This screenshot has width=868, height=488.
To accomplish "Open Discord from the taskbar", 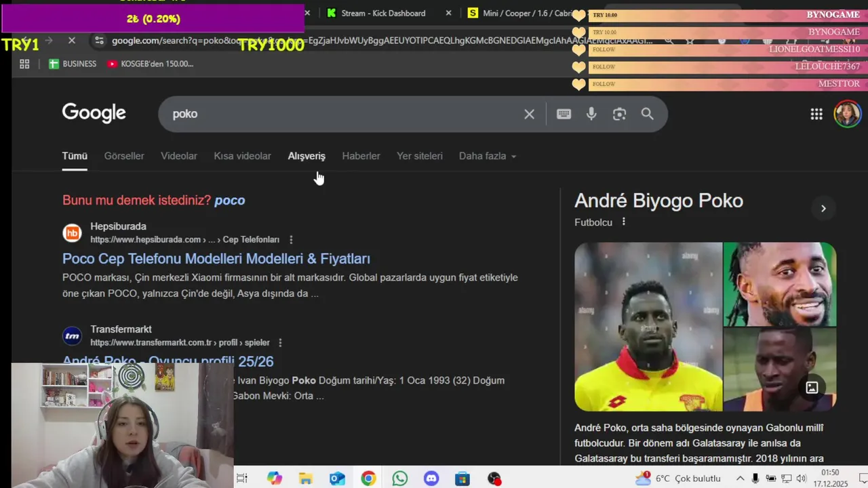I will point(431,479).
